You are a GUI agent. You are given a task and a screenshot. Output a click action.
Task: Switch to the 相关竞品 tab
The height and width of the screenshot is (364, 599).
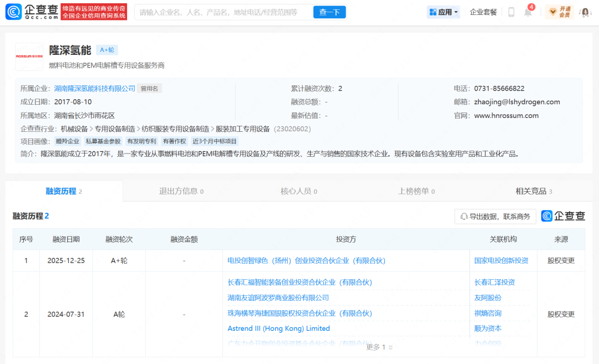[x=531, y=191]
